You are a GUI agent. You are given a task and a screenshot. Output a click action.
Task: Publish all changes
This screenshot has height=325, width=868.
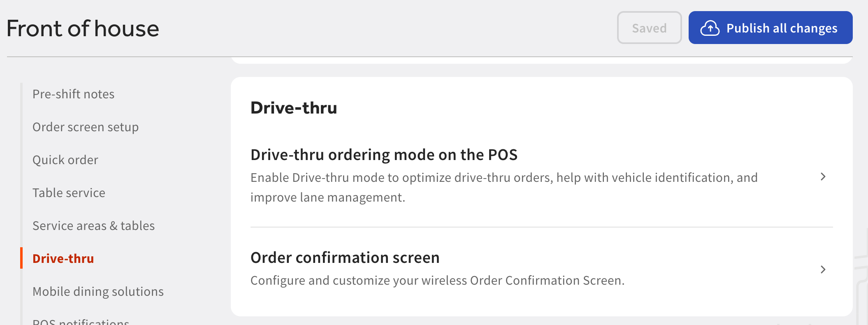click(770, 28)
